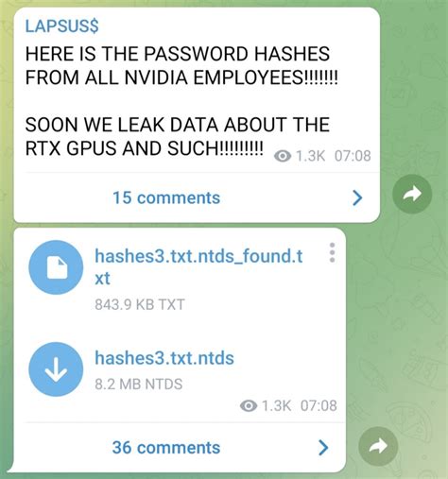Image resolution: width=448 pixels, height=479 pixels.
Task: Click the 843.9 KB TXT size label
Action: point(140,304)
